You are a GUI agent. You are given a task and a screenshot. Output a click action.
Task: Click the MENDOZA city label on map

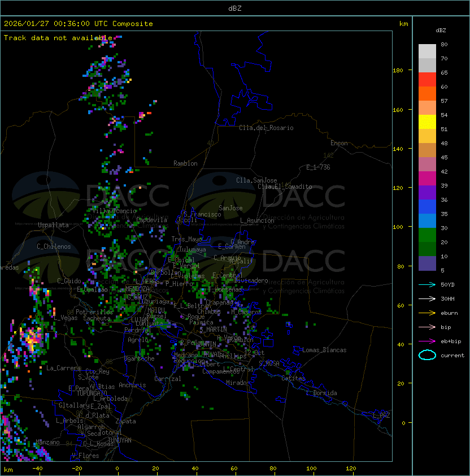(x=138, y=289)
